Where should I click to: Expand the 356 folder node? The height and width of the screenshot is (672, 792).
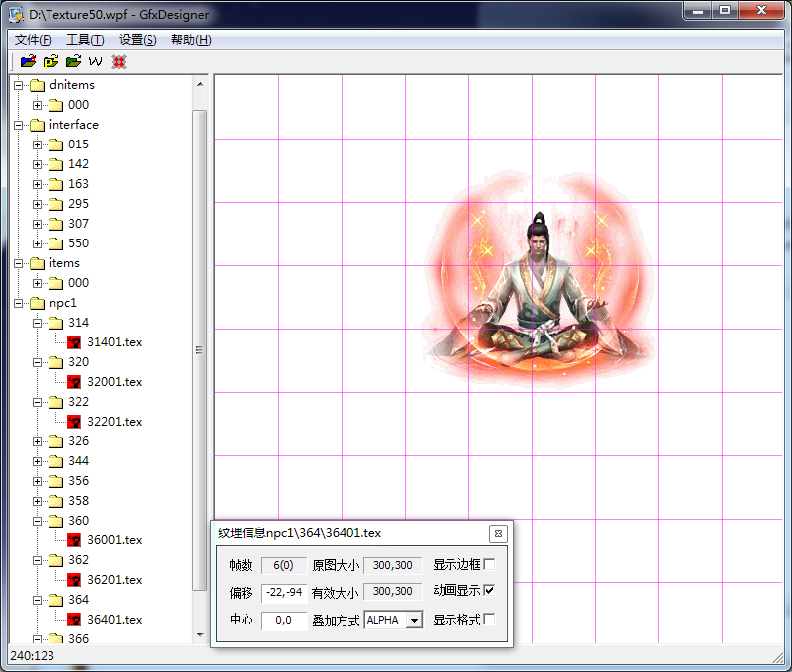click(x=37, y=481)
